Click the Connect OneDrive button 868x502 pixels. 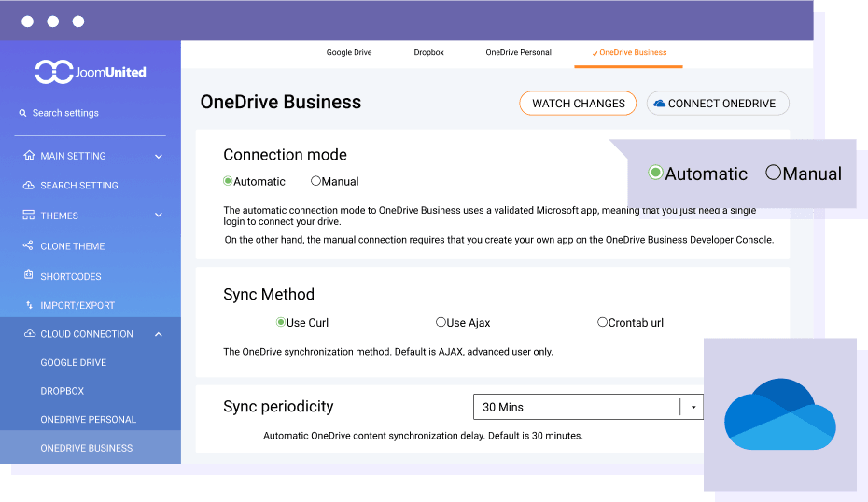pos(717,104)
